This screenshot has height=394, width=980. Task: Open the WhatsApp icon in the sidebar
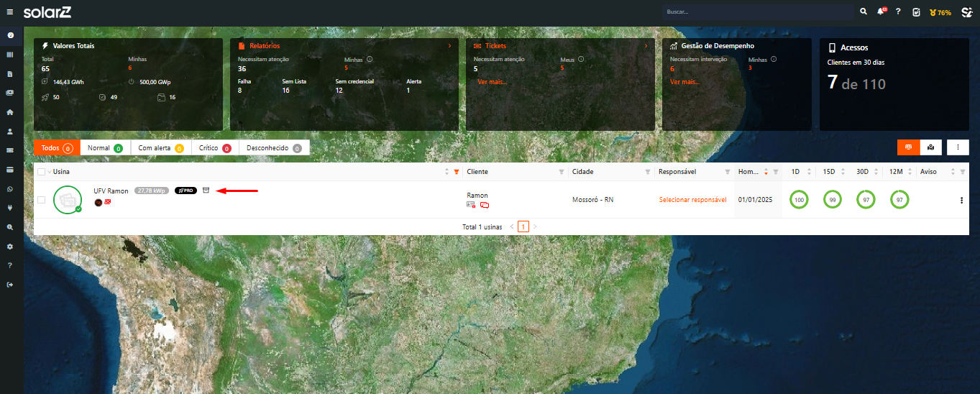[x=10, y=189]
